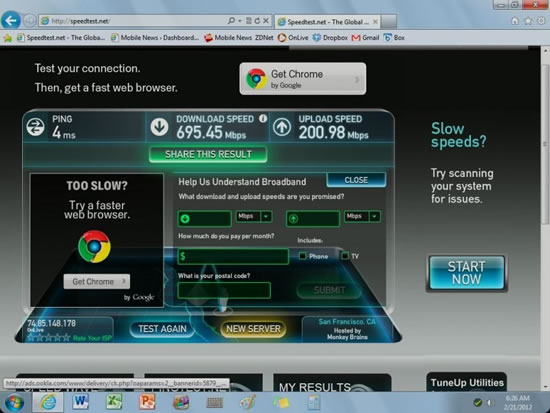
Task: Open the OnLive bookmark
Action: [x=293, y=38]
